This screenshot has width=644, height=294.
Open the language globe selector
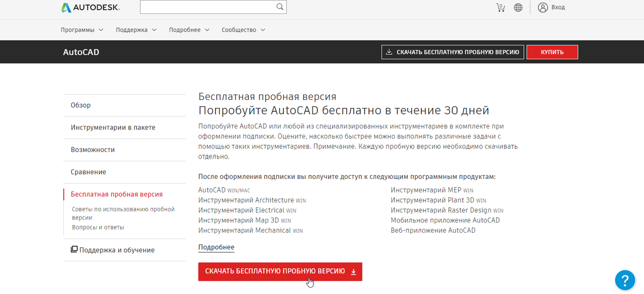click(518, 8)
